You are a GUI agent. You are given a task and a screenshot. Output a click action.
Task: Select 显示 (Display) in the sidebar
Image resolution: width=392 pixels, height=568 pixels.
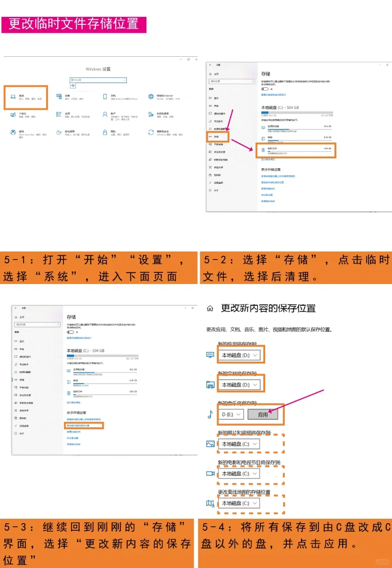(216, 98)
